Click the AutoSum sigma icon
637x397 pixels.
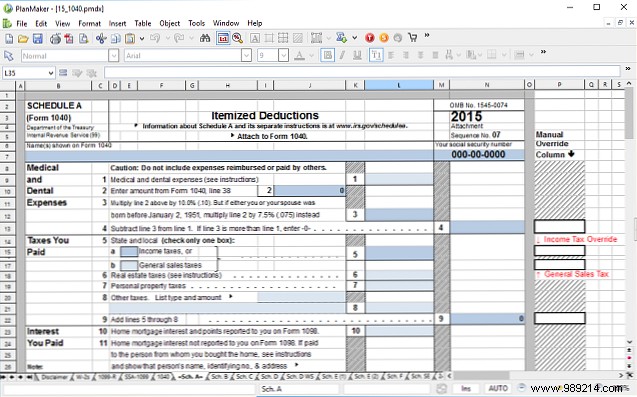[x=342, y=38]
